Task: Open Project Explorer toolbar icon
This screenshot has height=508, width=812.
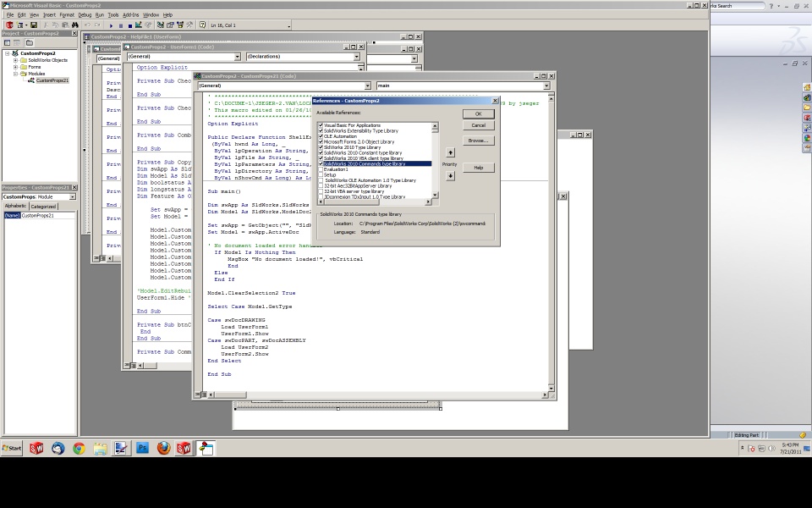Action: pyautogui.click(x=161, y=25)
